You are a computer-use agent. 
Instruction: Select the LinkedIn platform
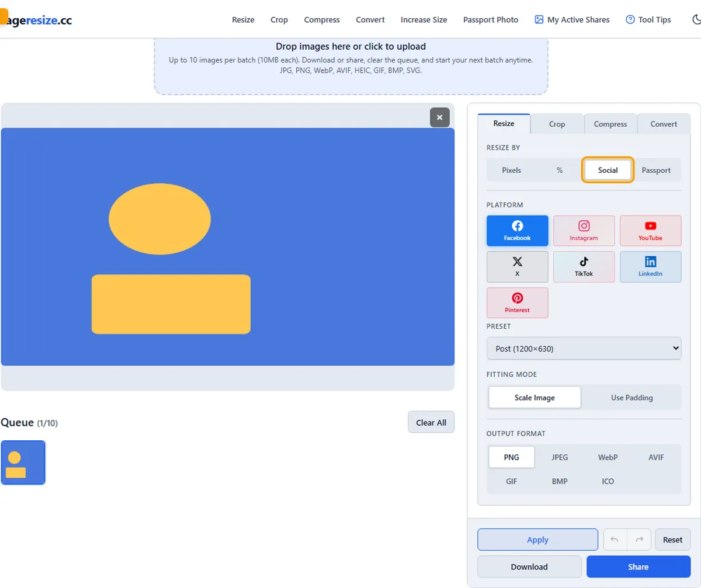650,267
